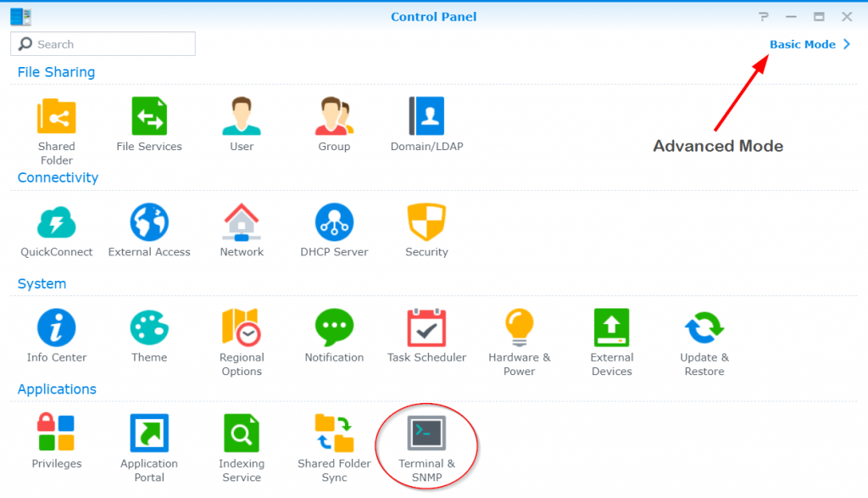Open the Security panel

click(x=426, y=222)
